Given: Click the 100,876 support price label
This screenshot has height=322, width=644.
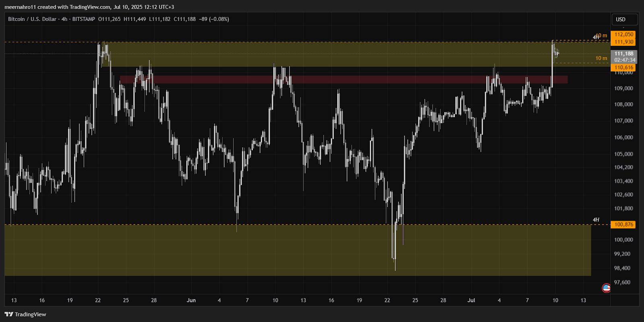Looking at the screenshot, I should 623,225.
